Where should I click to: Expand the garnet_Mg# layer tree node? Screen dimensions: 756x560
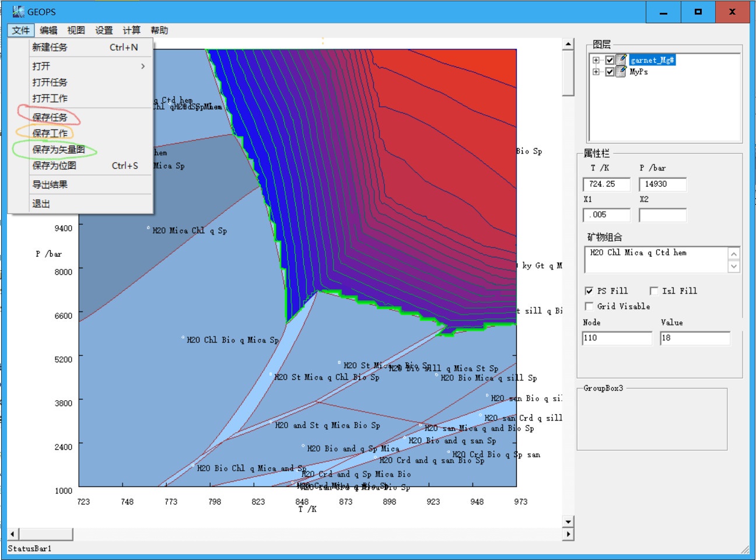click(596, 60)
